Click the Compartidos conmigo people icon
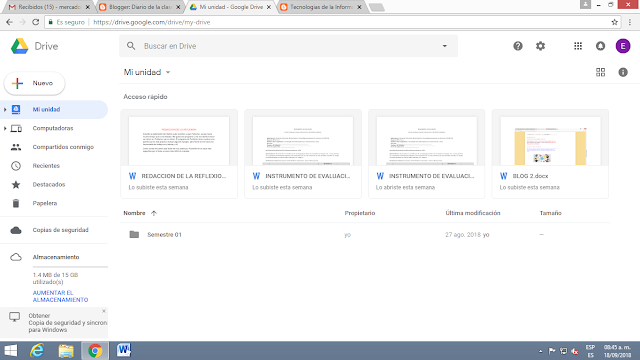 click(16, 147)
